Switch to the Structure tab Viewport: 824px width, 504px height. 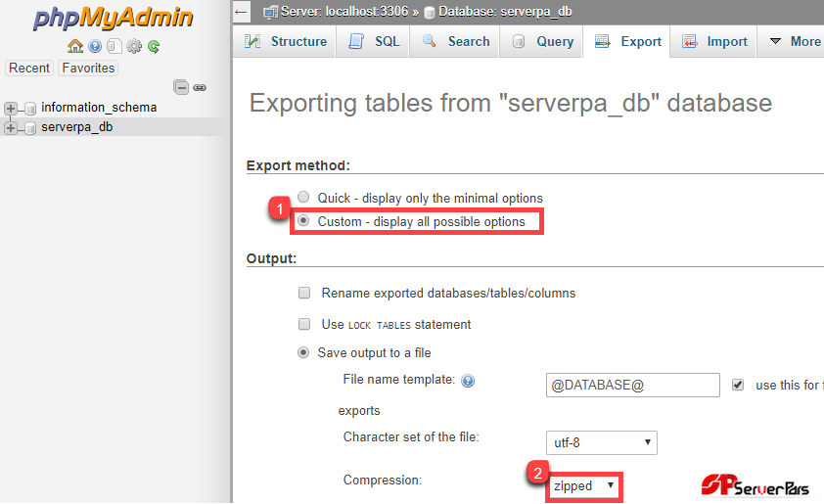(x=286, y=41)
